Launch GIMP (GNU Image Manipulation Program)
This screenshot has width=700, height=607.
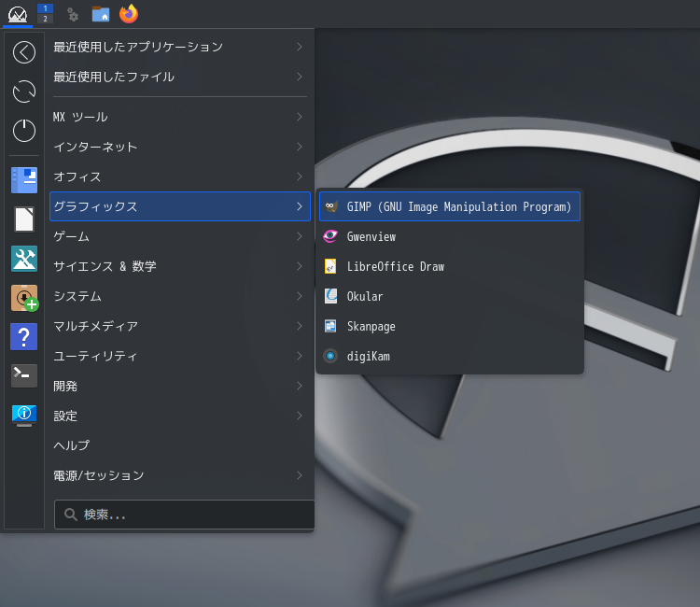click(450, 206)
